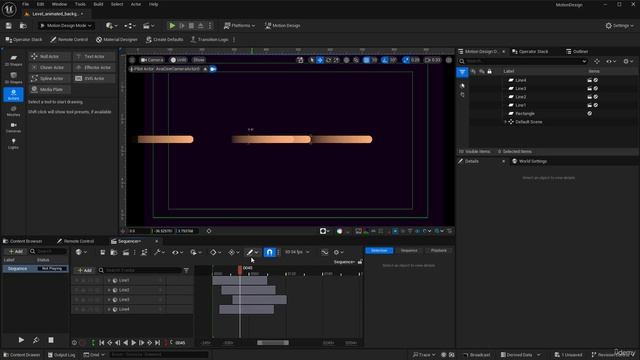Jump to sequence start in transport controls
Screen dimensions: 640x360
point(102,343)
